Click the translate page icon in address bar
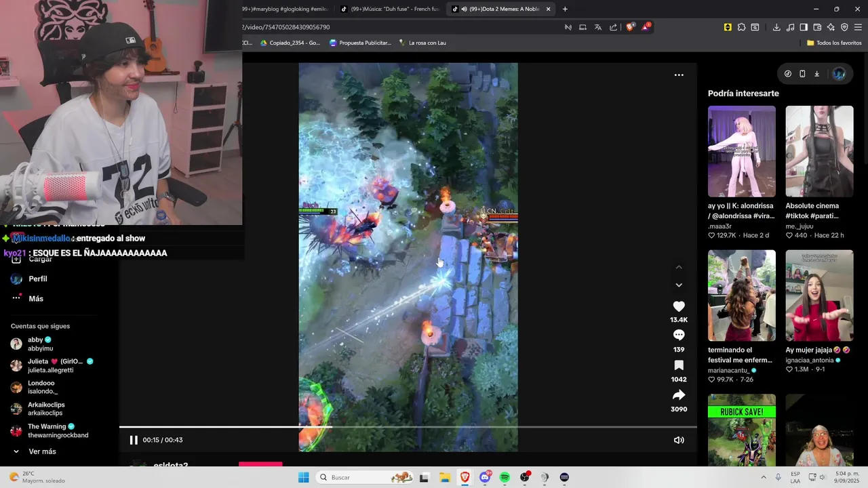Viewport: 868px width, 488px height. click(598, 27)
